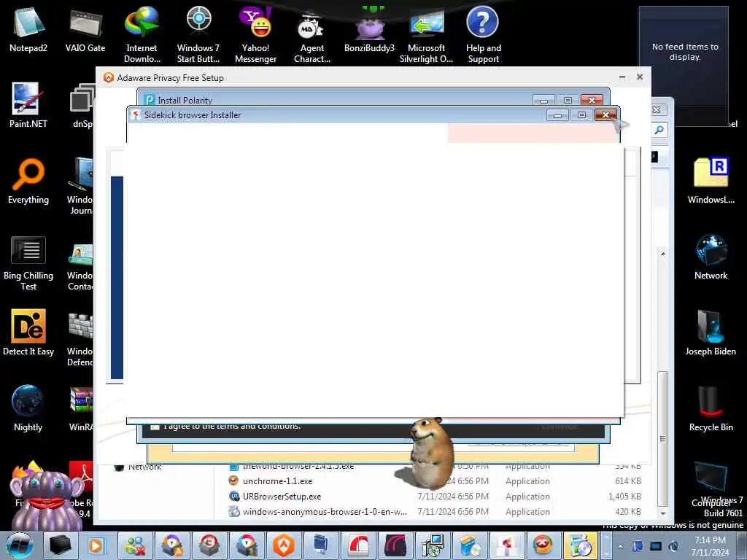Select the Windows 7 Start Button desktop icon

(x=198, y=34)
